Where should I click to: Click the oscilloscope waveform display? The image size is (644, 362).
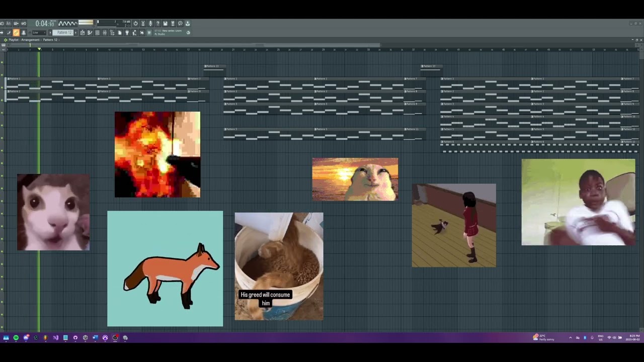(x=67, y=23)
